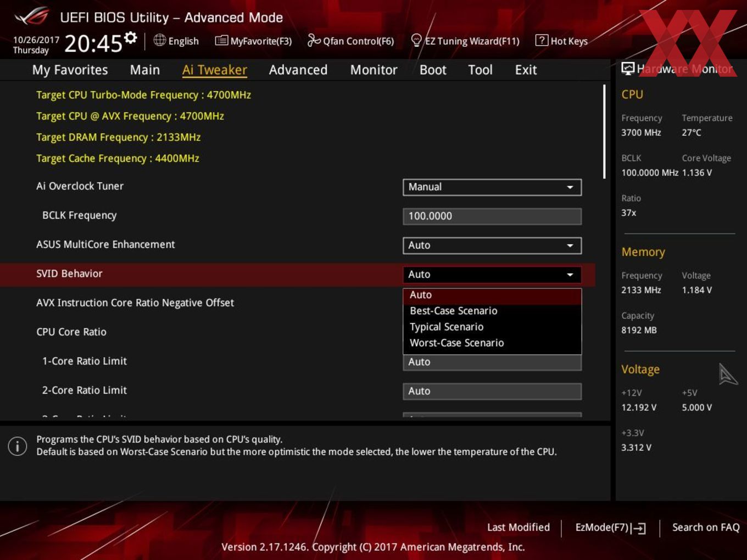The width and height of the screenshot is (747, 560).
Task: Click Target CPU @ AVX Frequency text
Action: (130, 116)
